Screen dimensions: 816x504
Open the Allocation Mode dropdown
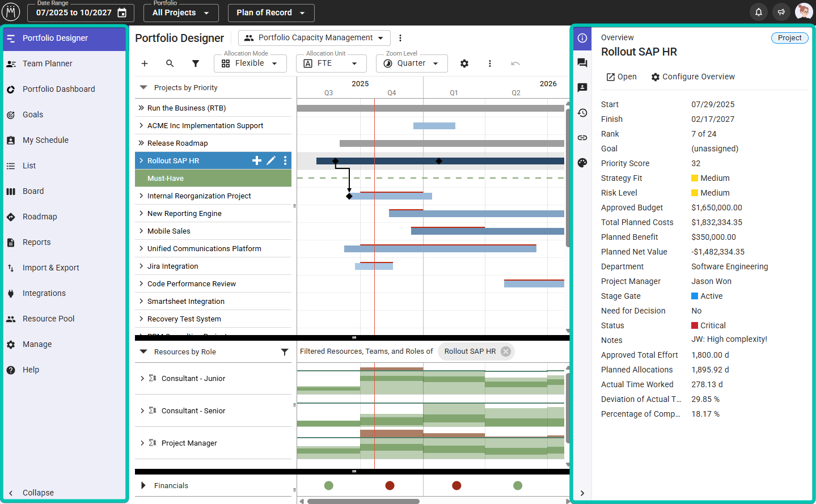(x=250, y=63)
